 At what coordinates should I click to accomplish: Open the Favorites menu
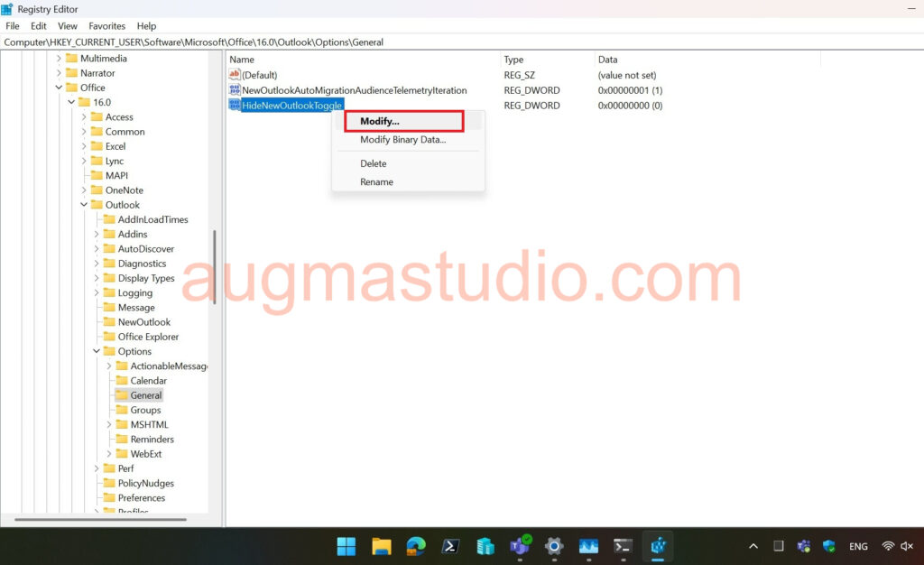(x=106, y=26)
